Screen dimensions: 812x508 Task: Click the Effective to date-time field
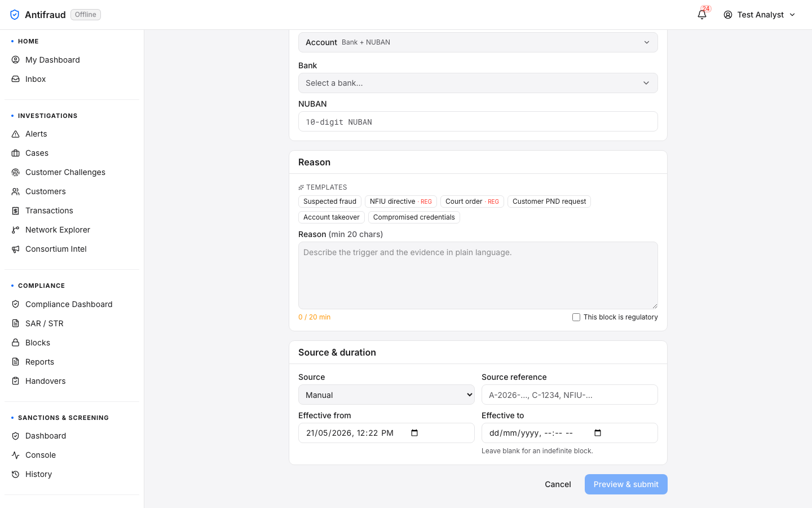tap(570, 433)
